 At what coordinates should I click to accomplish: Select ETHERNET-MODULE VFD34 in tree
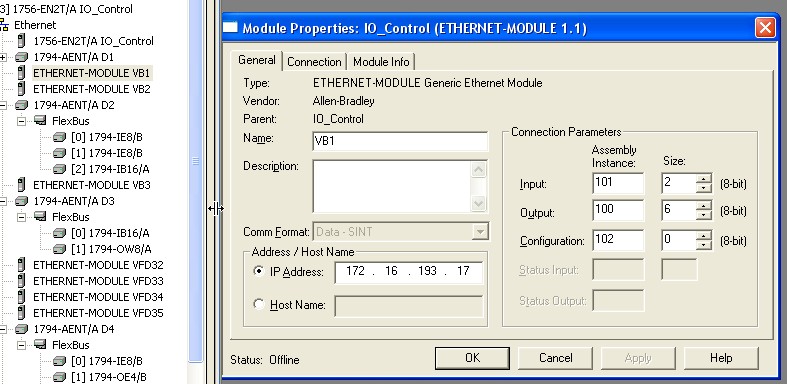(x=98, y=297)
